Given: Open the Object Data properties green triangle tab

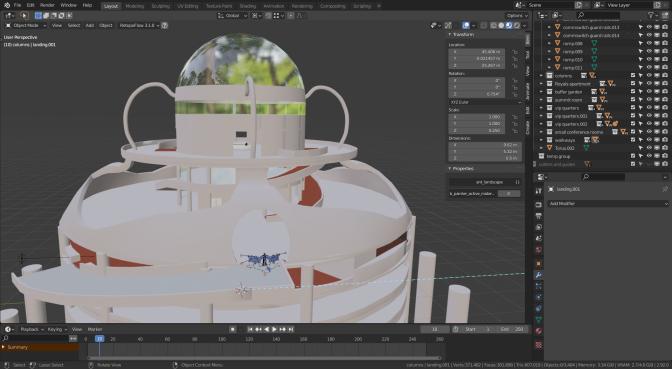Looking at the screenshot, I should [x=539, y=320].
